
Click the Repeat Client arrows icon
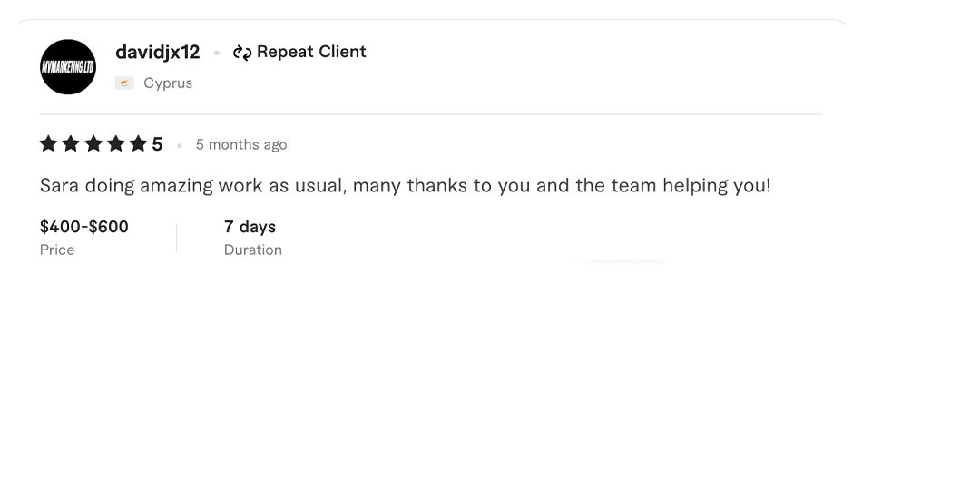(x=241, y=53)
